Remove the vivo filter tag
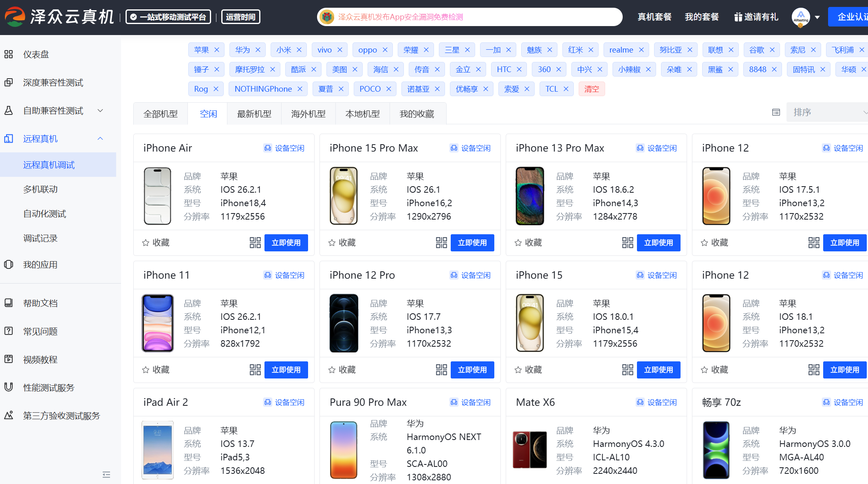The height and width of the screenshot is (484, 868). pos(340,50)
